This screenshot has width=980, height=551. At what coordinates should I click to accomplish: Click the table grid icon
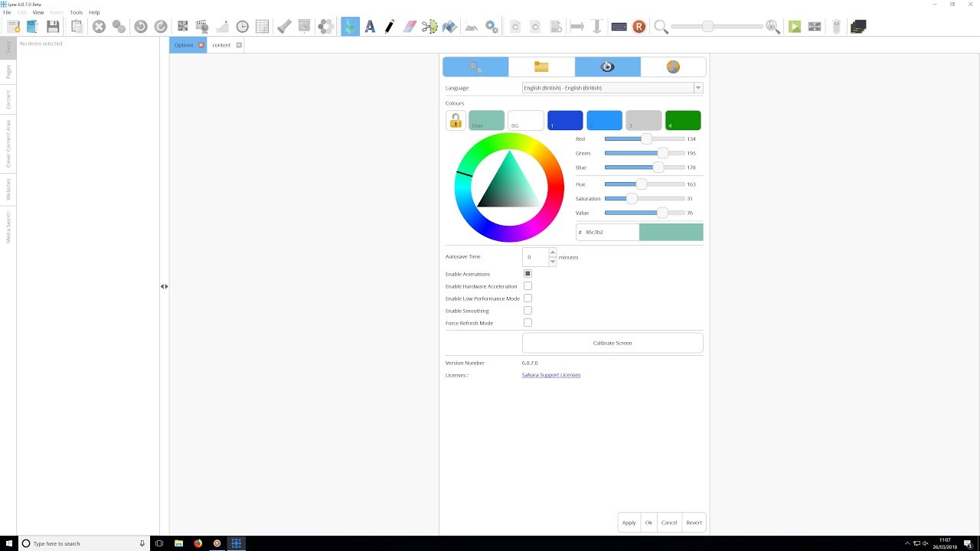pyautogui.click(x=262, y=27)
